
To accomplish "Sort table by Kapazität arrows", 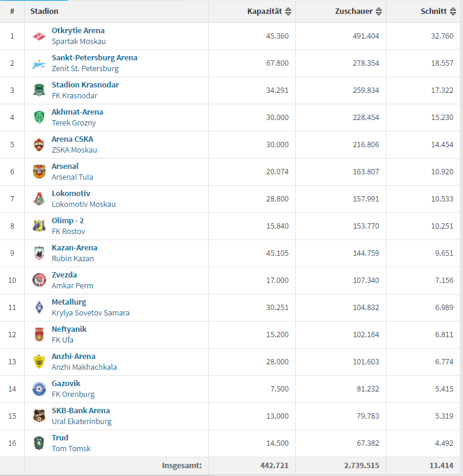I will 289,11.
